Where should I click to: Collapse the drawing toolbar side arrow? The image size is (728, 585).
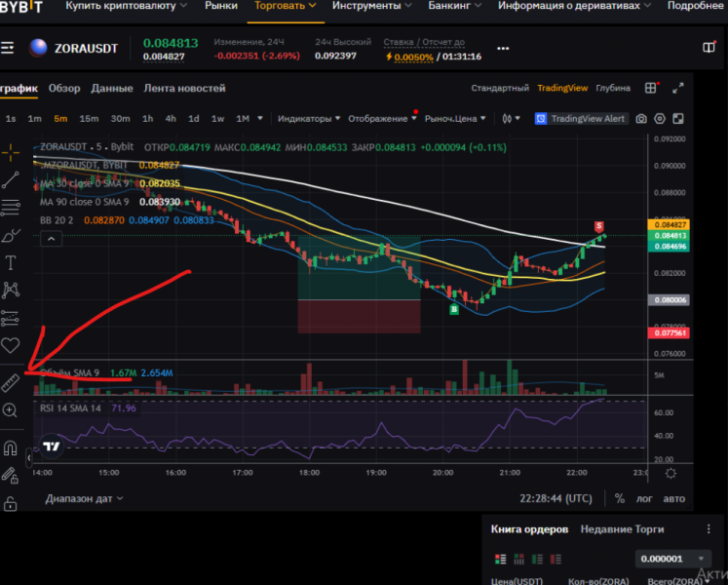coord(29,458)
